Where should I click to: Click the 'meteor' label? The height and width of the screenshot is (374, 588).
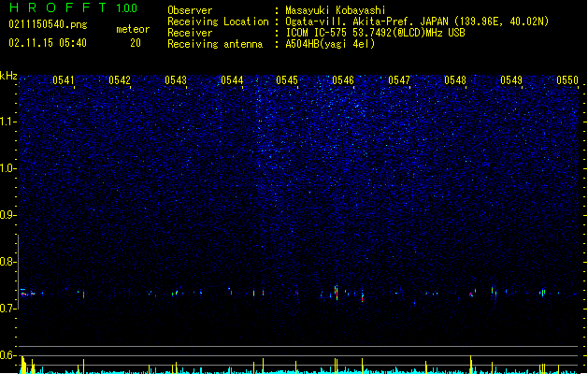pyautogui.click(x=133, y=29)
